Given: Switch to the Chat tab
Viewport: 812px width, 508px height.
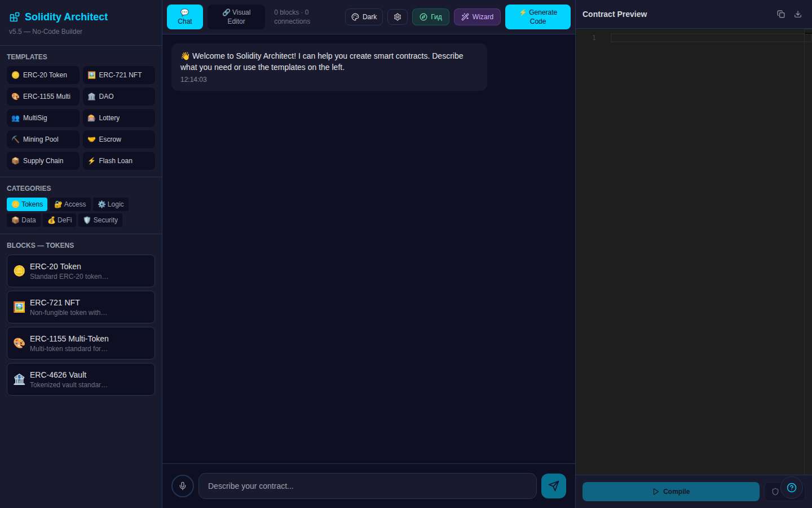Looking at the screenshot, I should tap(185, 17).
